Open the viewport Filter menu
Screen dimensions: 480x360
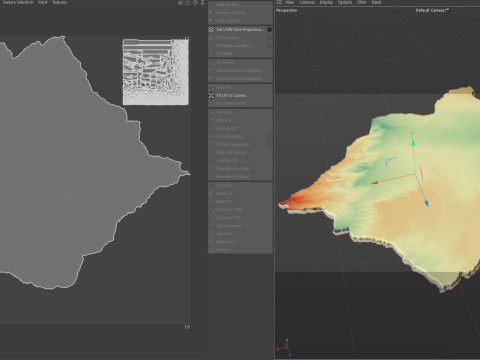point(362,2)
